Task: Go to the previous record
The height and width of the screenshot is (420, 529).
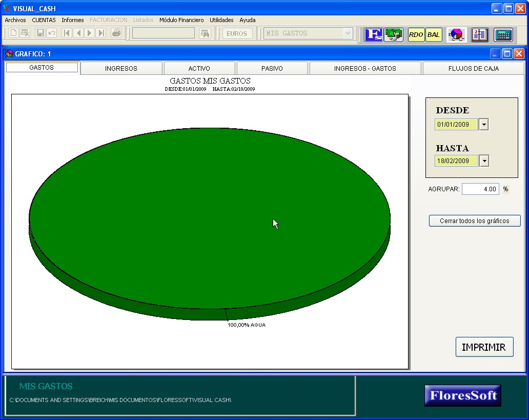Action: click(78, 33)
